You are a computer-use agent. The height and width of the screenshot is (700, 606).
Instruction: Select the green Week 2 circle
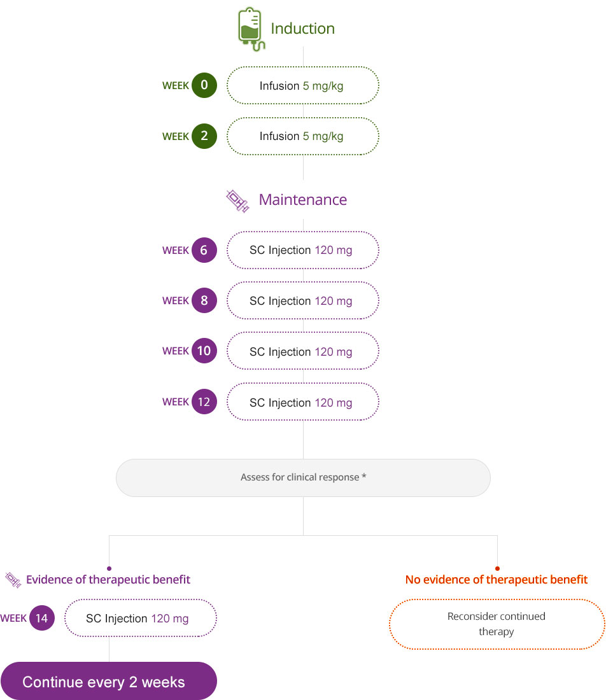click(204, 136)
